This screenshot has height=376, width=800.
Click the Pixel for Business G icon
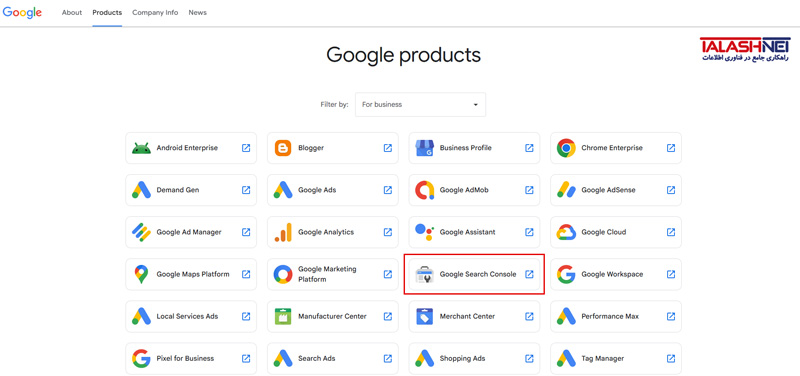(141, 359)
